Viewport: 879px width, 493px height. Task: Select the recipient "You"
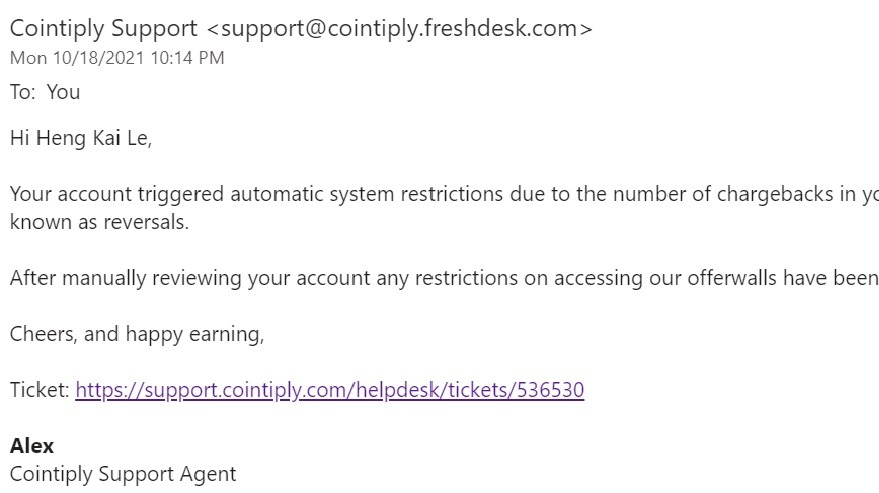(x=63, y=92)
